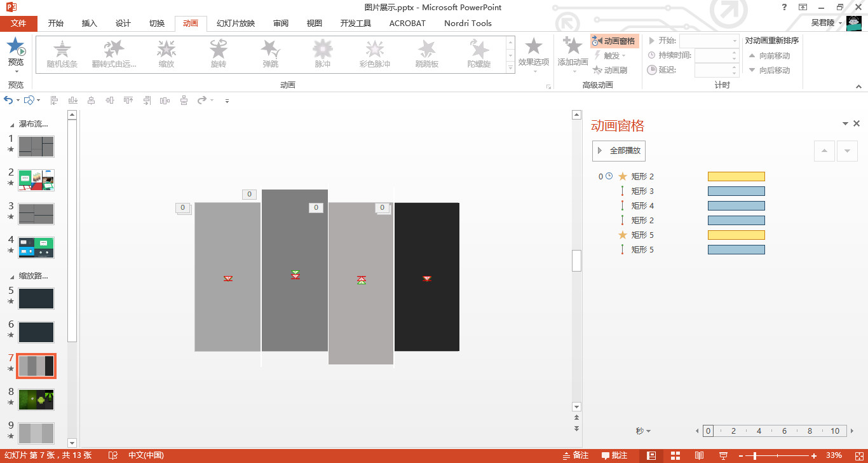Switch to Reading view in status bar
Image resolution: width=868 pixels, height=463 pixels.
click(x=699, y=455)
